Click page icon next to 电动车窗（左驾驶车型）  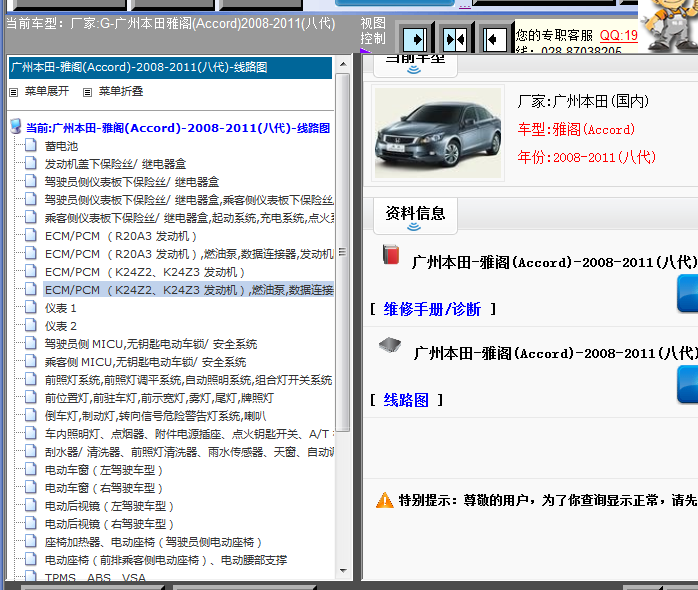31,469
